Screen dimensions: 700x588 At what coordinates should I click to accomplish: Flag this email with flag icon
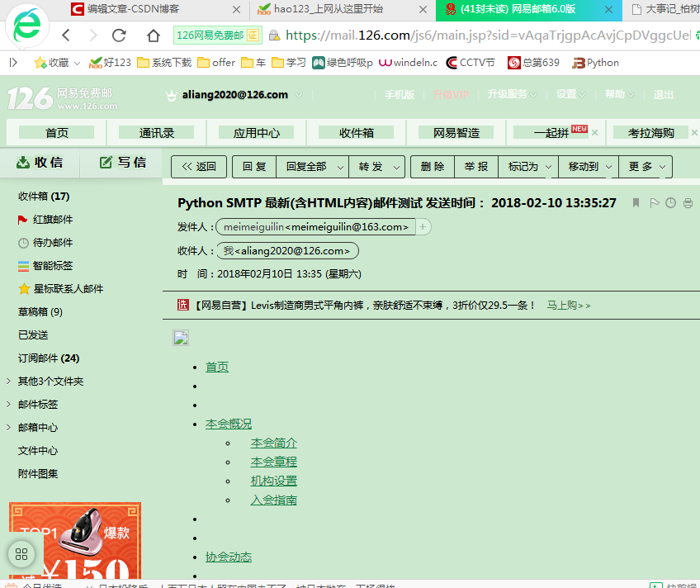[x=655, y=203]
